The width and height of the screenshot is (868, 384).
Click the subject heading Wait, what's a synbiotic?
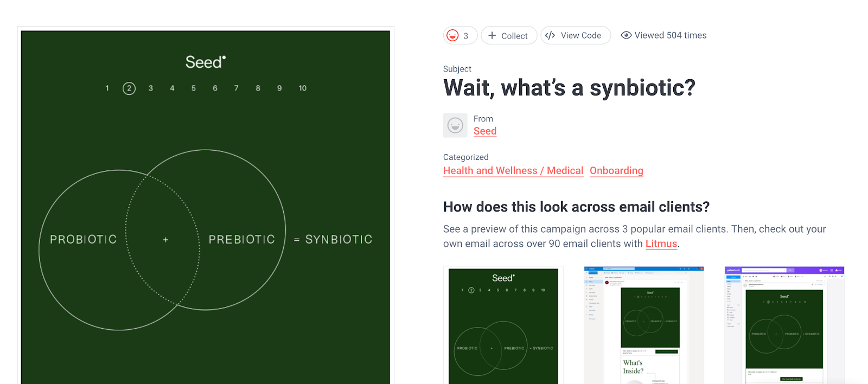[569, 88]
